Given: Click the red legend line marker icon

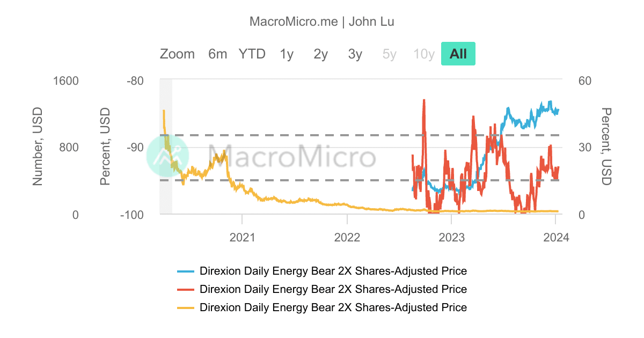Looking at the screenshot, I should pyautogui.click(x=187, y=289).
